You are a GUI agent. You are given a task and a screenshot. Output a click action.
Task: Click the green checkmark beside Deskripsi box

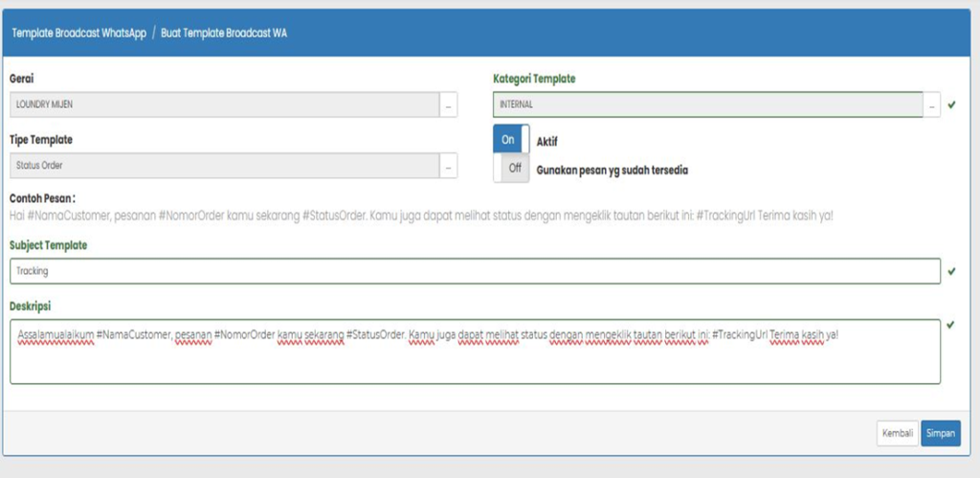click(950, 325)
